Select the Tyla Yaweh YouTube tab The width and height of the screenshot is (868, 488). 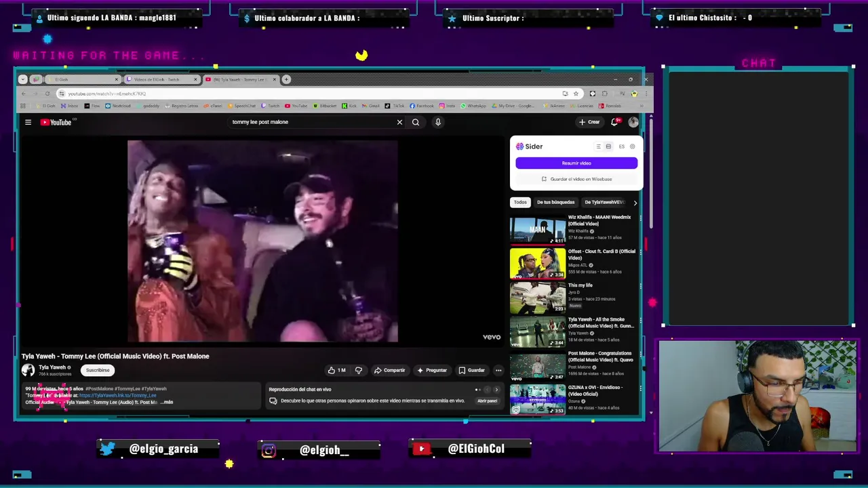pos(240,79)
